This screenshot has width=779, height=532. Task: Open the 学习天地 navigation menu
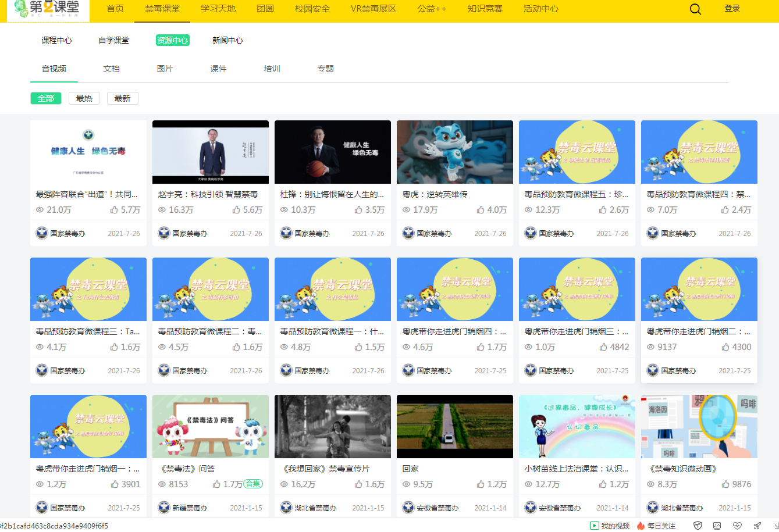(218, 9)
